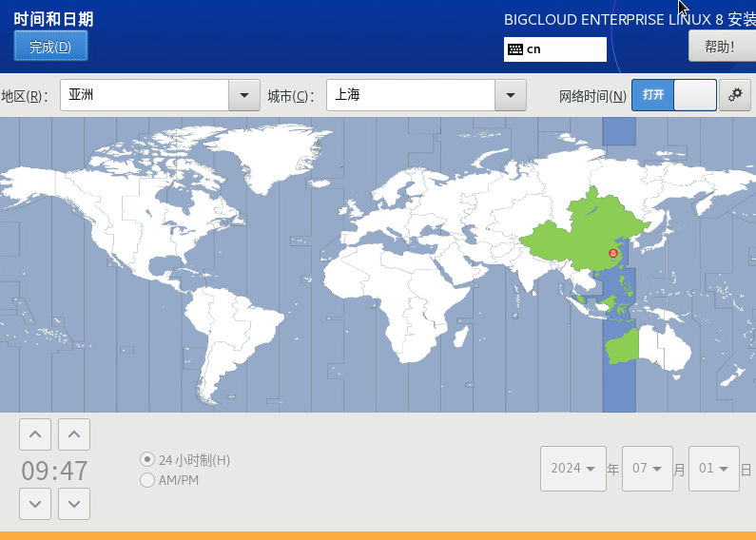The image size is (756, 540).
Task: Open the 07 month dropdown
Action: pyautogui.click(x=647, y=469)
